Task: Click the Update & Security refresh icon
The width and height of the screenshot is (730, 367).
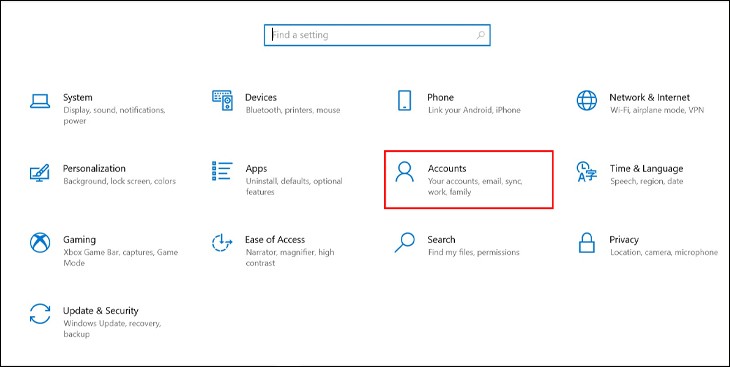Action: (x=40, y=313)
